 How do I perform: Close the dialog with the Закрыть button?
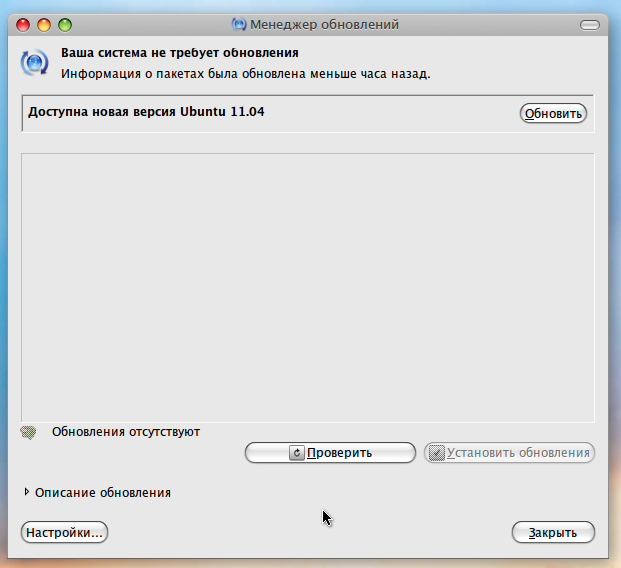[x=553, y=532]
